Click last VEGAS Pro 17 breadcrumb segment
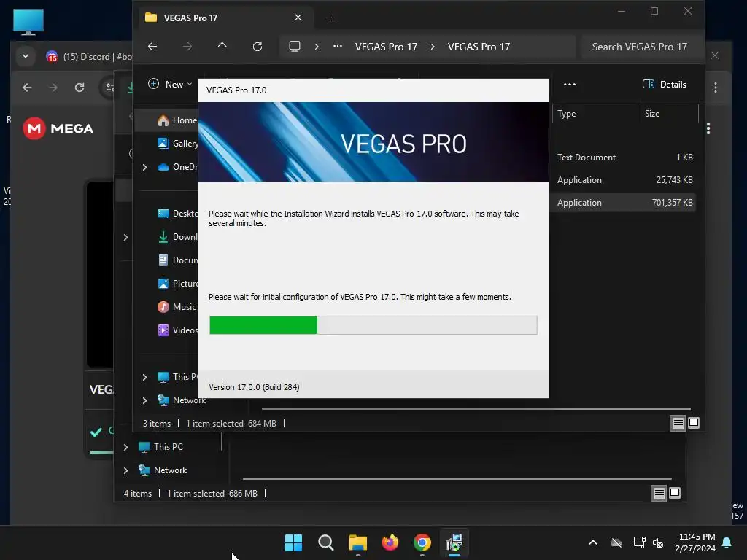This screenshot has width=747, height=560. [479, 47]
